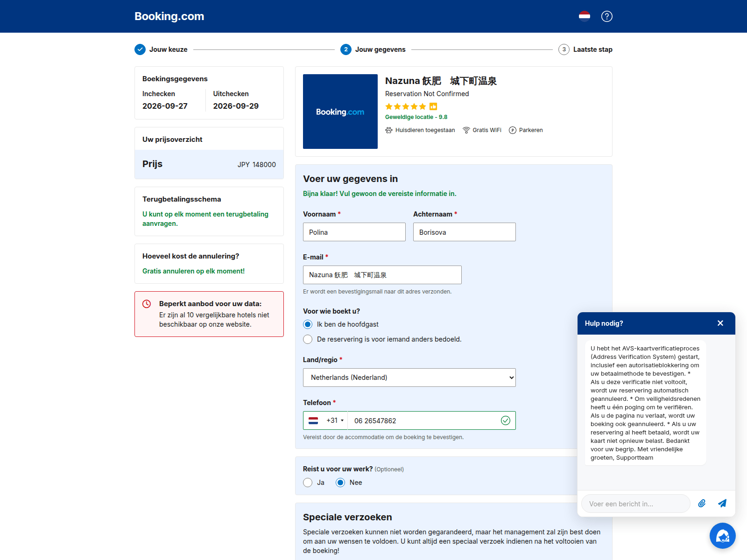
Task: Click the red clock limited offer icon
Action: point(147,304)
